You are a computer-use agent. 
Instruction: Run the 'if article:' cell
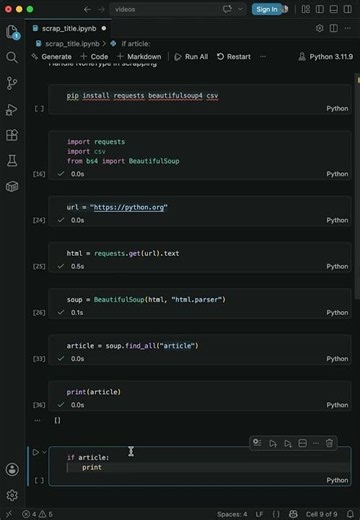point(36,452)
